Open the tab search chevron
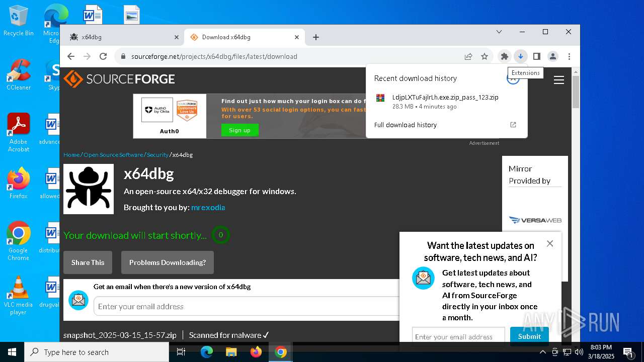Screen dimensions: 644x362 (499, 32)
